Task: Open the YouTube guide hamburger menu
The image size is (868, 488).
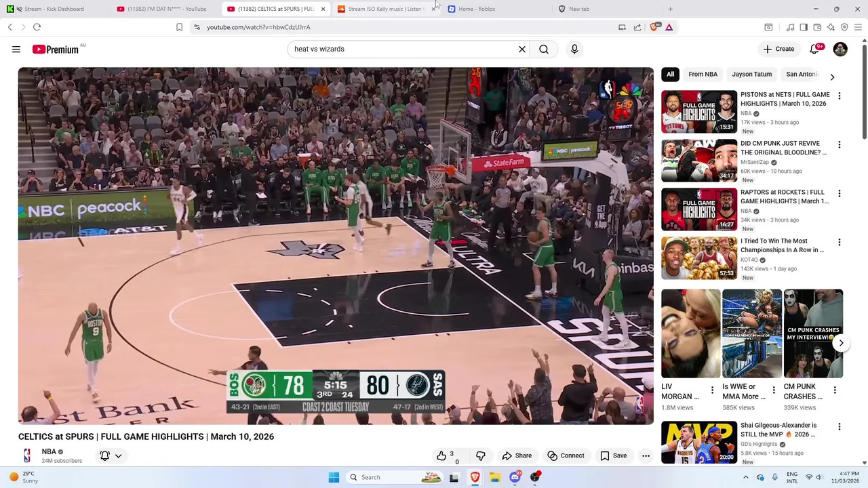Action: [16, 49]
